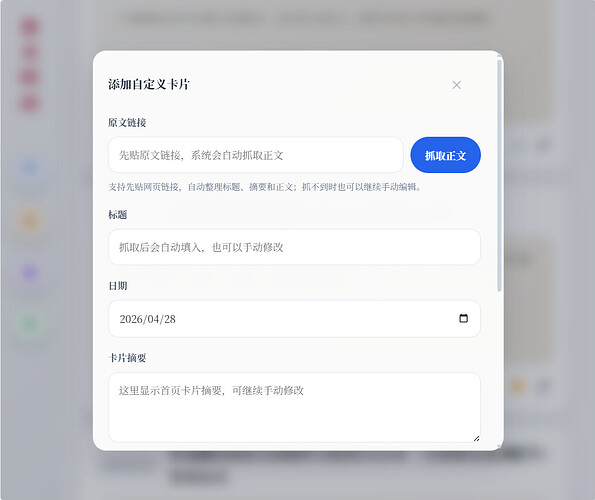Click the 卡片摘要 field label
The width and height of the screenshot is (595, 500).
click(127, 358)
